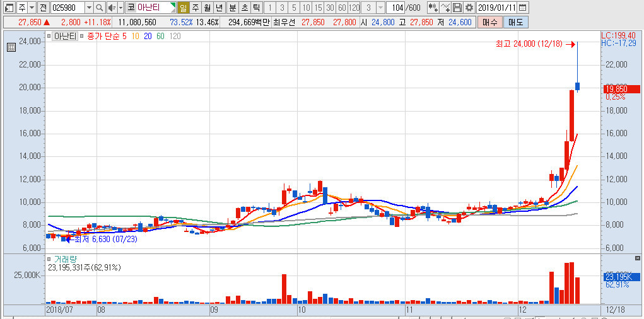Open the 주 market type dropdown arrow
This screenshot has height=319, width=644.
click(32, 8)
